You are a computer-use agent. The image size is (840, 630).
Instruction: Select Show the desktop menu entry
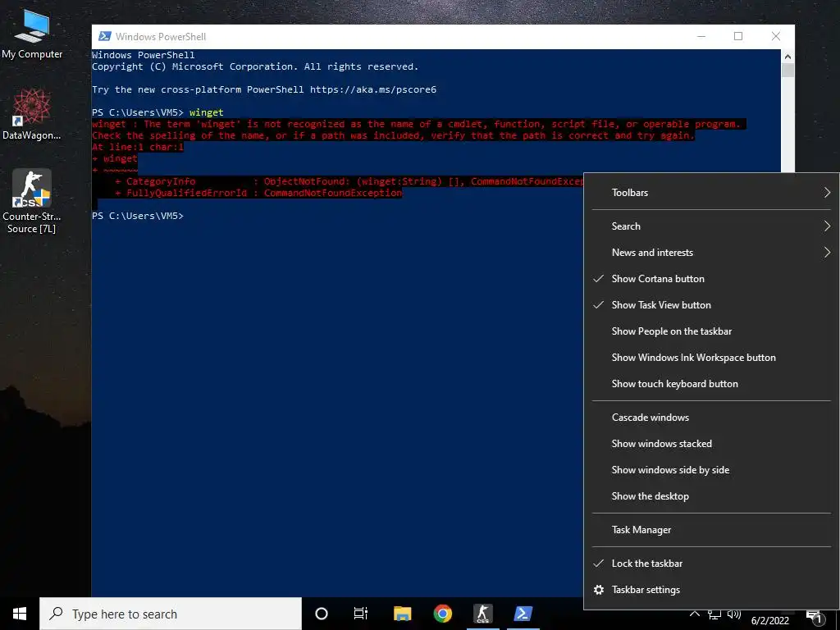pos(711,496)
